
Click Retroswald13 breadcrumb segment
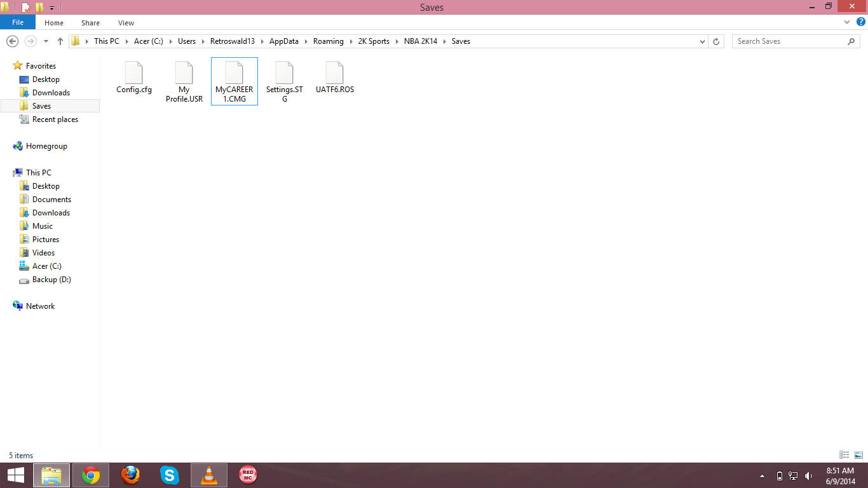click(x=232, y=41)
